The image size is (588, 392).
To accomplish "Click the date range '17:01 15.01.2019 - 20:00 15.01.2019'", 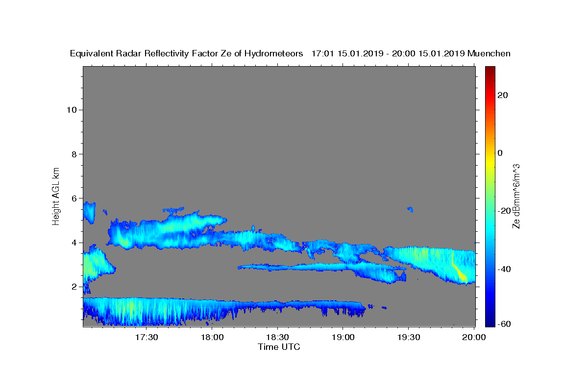I will coord(388,53).
